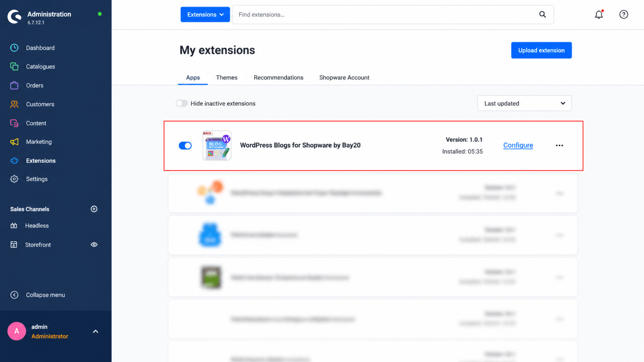Image resolution: width=644 pixels, height=362 pixels.
Task: Open the Shopware Account tab
Action: (344, 77)
